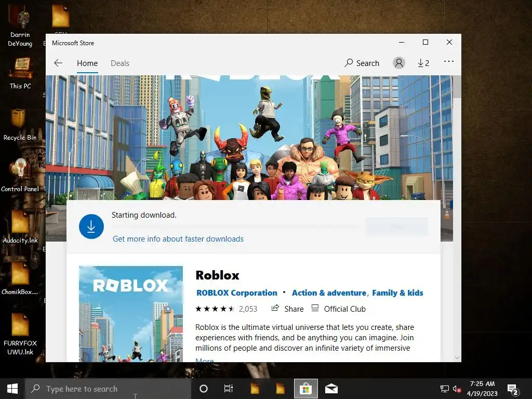Open Cortana from the taskbar circle
Viewport: 532px width, 399px height.
(204, 389)
